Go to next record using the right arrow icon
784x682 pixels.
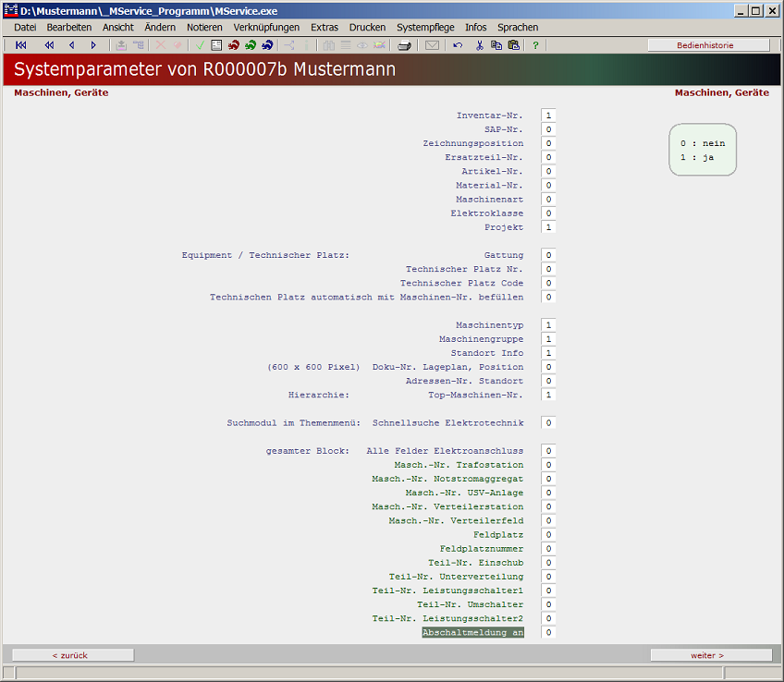point(93,45)
